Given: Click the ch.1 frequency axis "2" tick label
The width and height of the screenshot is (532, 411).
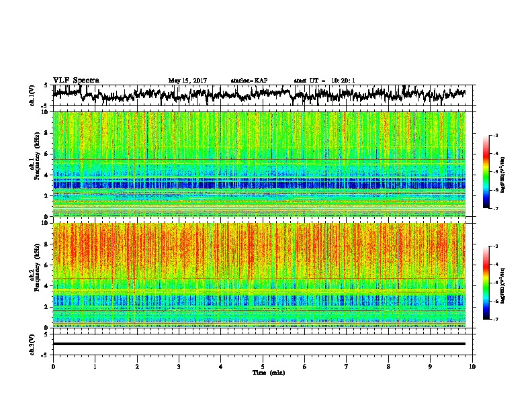Looking at the screenshot, I should tap(47, 196).
